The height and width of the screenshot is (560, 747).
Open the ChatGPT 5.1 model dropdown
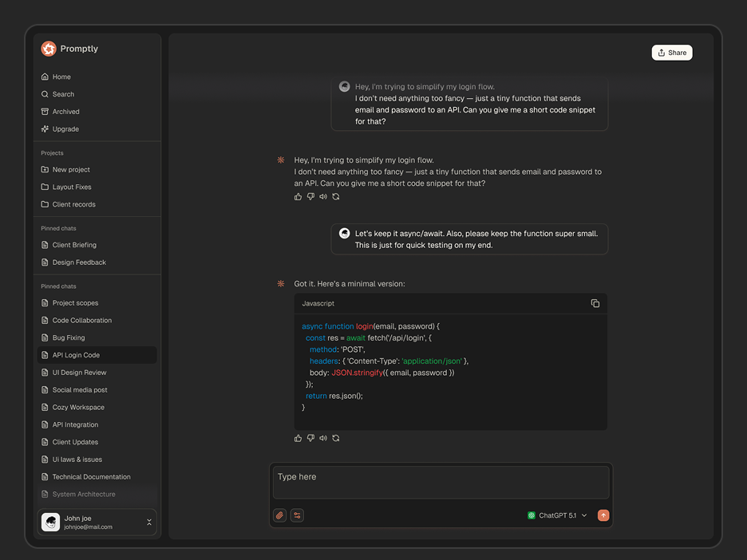557,515
